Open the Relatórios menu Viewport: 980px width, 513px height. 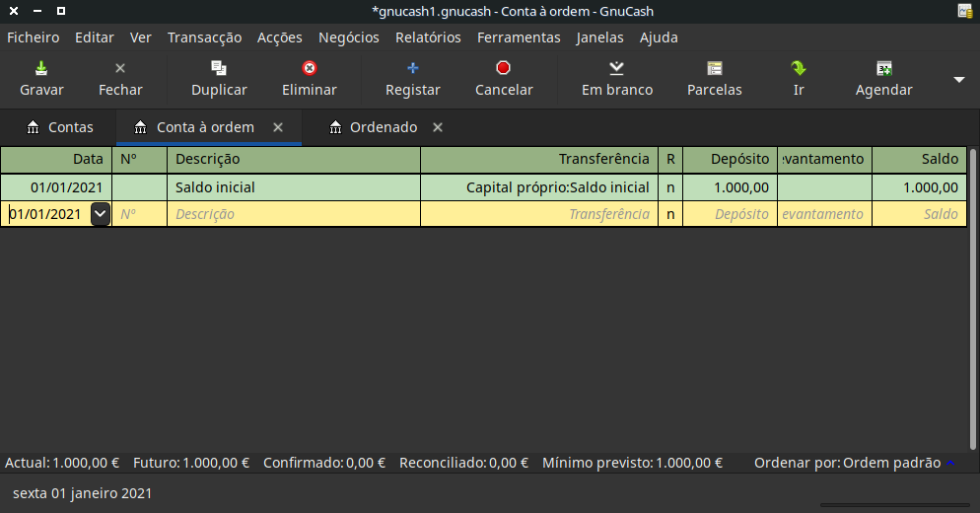pyautogui.click(x=428, y=37)
